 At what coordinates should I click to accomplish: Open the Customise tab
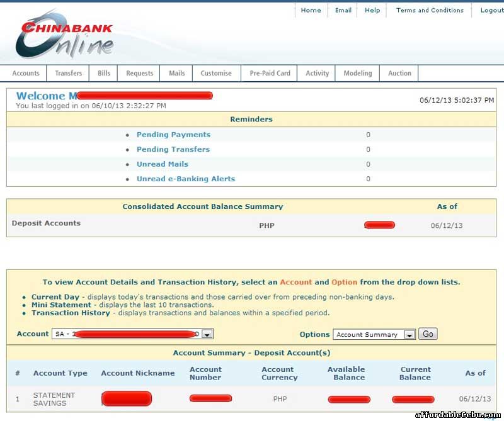(x=216, y=73)
